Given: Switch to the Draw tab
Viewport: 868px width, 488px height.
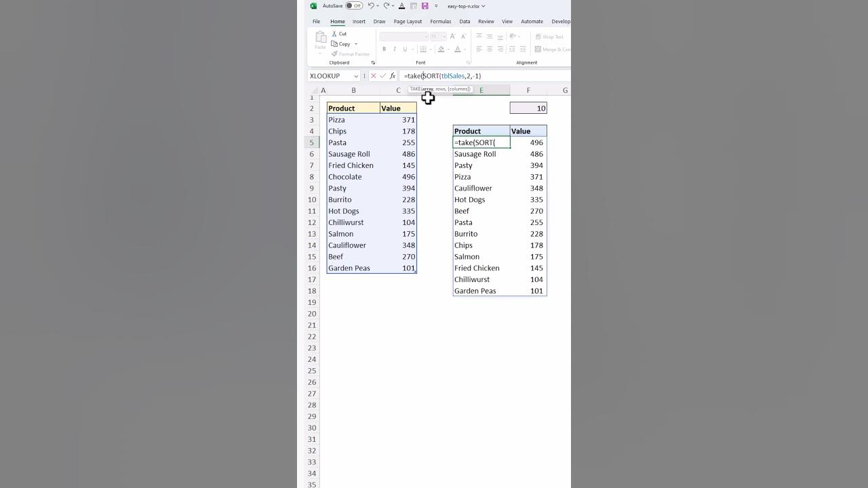Looking at the screenshot, I should (379, 22).
